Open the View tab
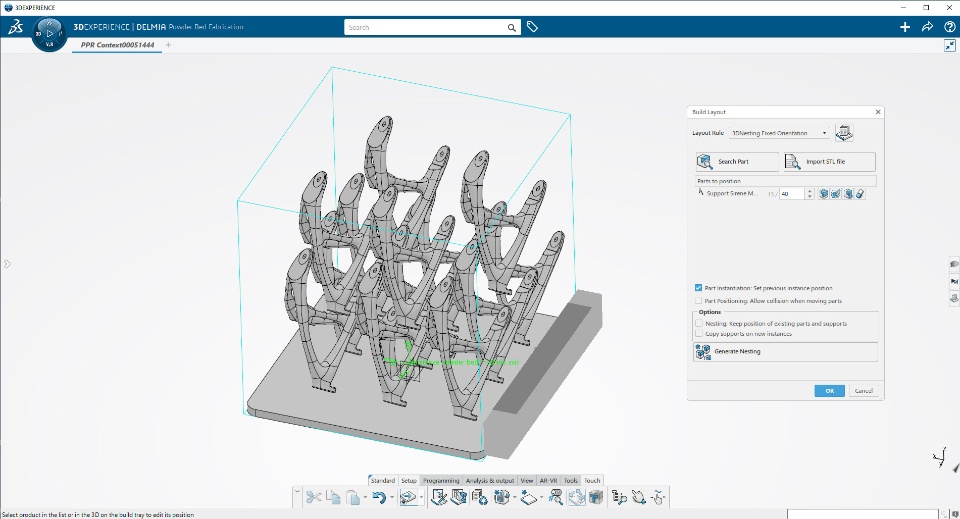 (x=527, y=480)
